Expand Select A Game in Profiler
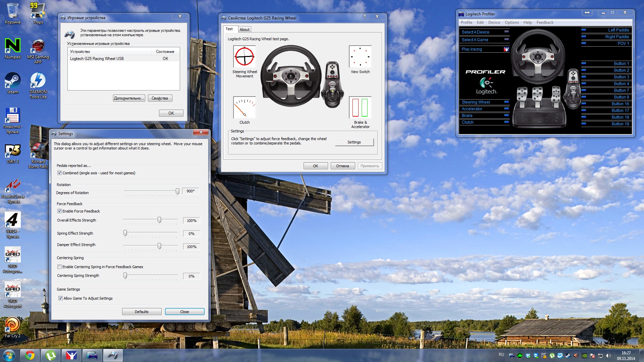The width and height of the screenshot is (644, 362). pos(485,40)
